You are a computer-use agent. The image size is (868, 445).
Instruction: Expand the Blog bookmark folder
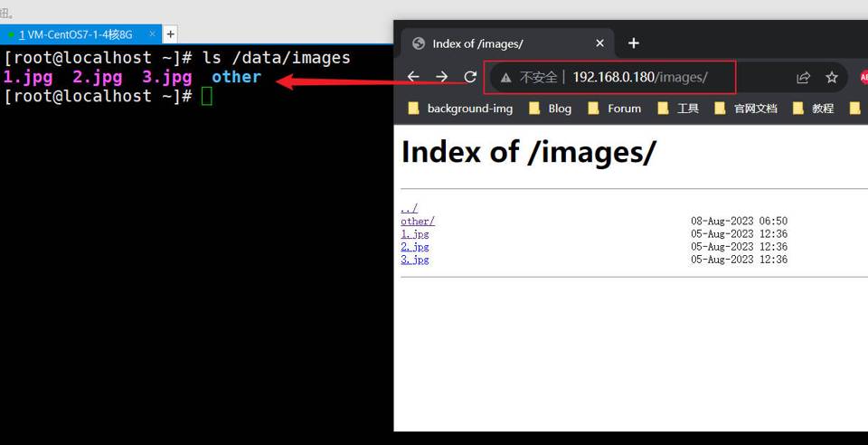point(550,109)
